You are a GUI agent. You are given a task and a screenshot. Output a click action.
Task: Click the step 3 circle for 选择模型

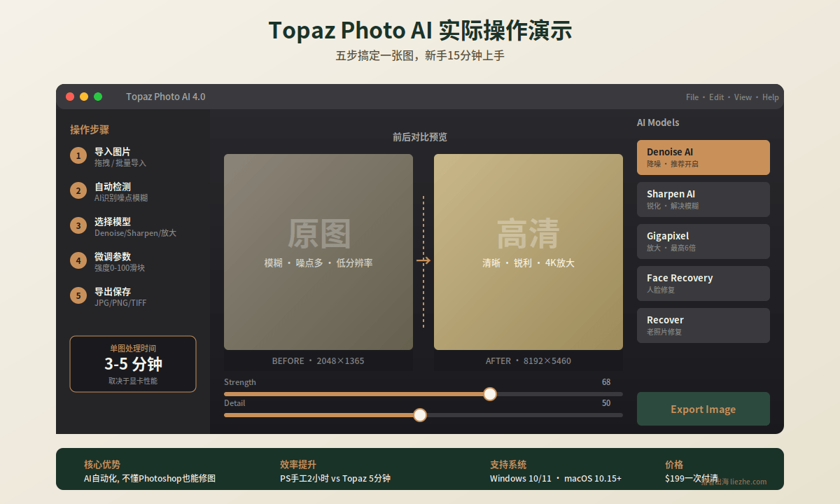point(78,225)
